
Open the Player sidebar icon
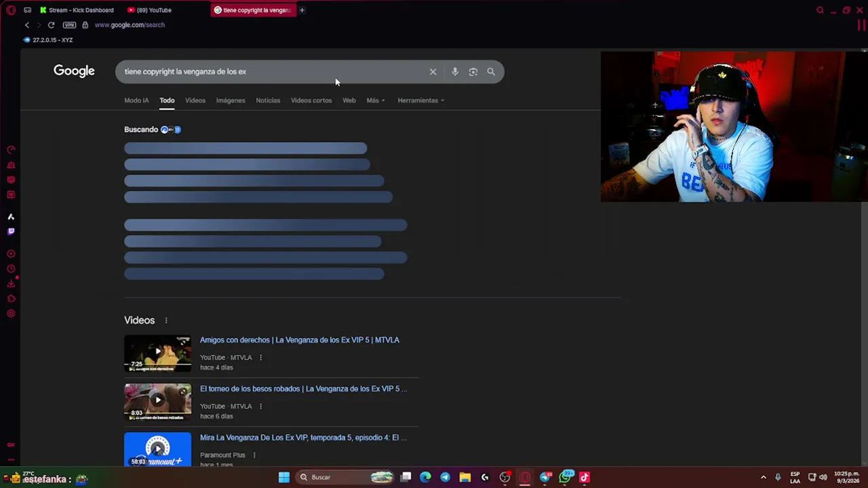(x=11, y=254)
